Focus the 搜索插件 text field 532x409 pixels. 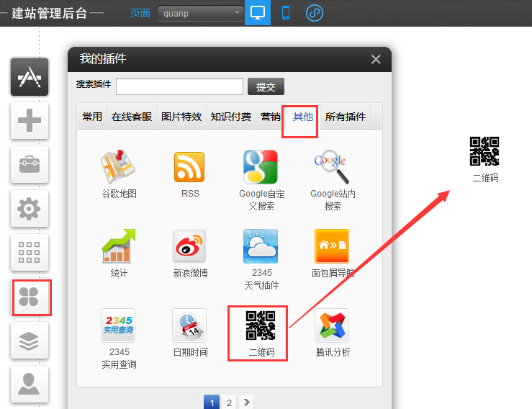tap(179, 86)
